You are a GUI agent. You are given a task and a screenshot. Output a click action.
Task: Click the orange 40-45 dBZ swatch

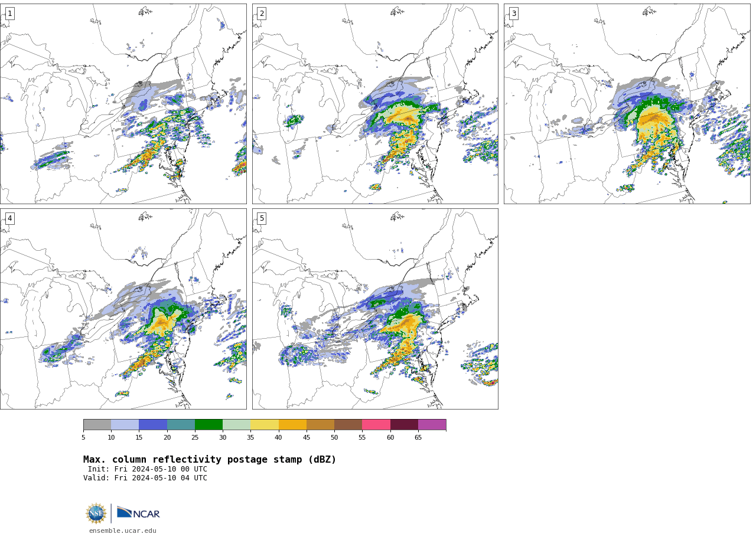(292, 425)
